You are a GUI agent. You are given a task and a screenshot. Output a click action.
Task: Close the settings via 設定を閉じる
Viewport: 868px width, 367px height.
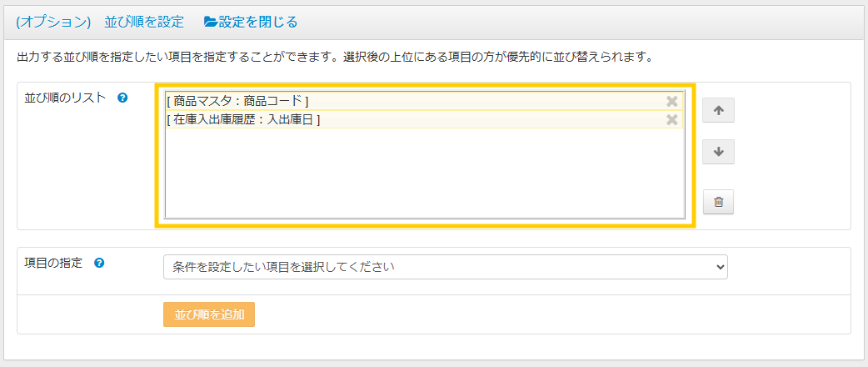coord(257,22)
